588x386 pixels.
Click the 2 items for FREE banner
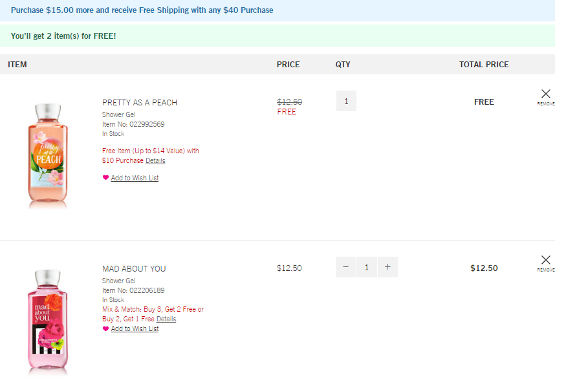(63, 36)
